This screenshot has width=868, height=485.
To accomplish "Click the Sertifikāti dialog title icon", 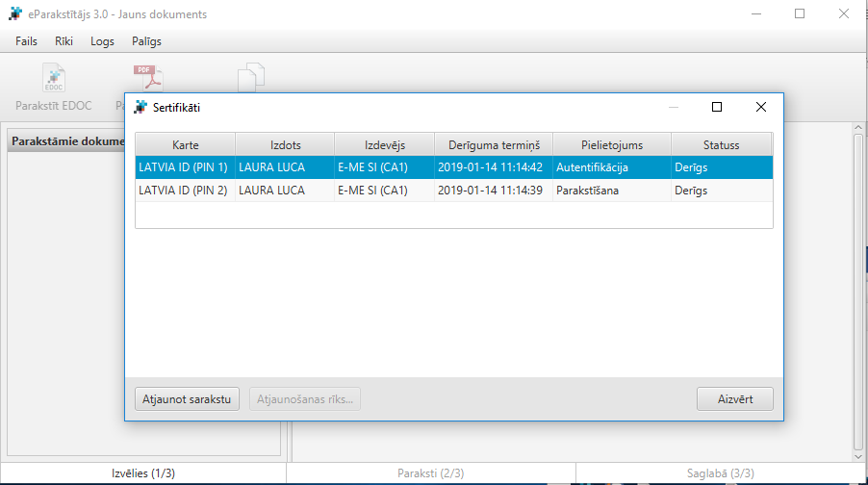I will 140,108.
